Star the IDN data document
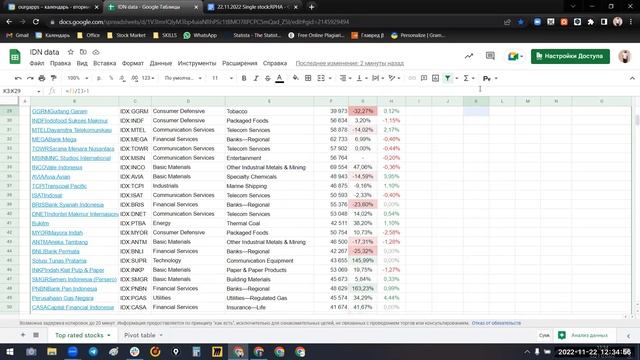 tap(71, 52)
